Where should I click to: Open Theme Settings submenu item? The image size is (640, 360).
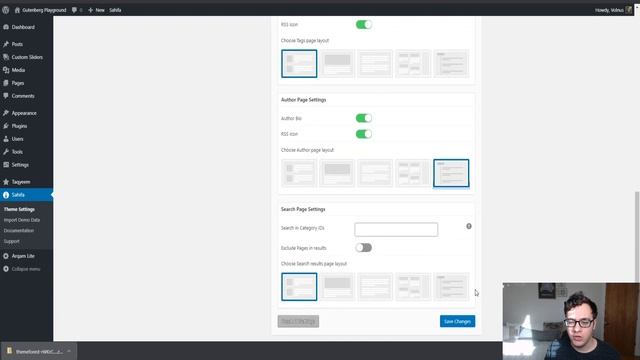click(19, 209)
